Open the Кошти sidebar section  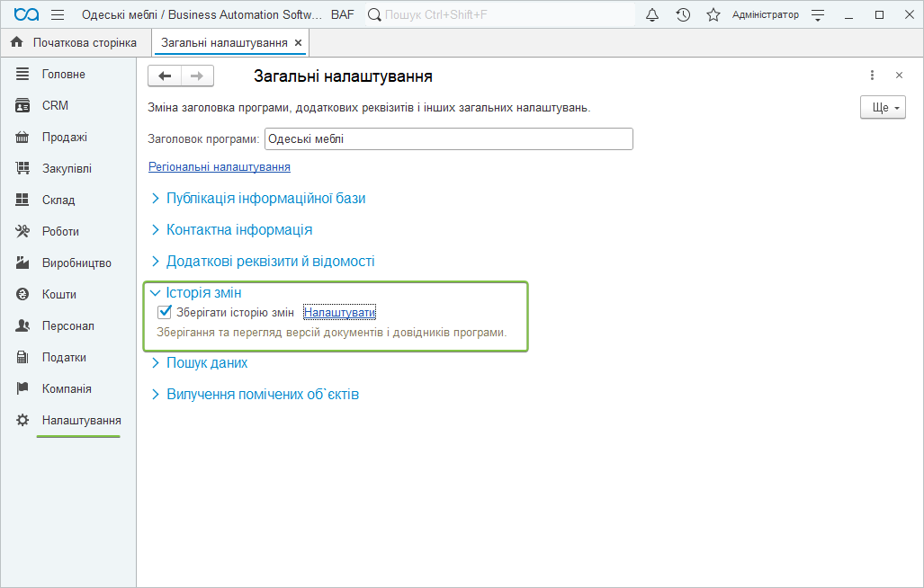point(58,294)
